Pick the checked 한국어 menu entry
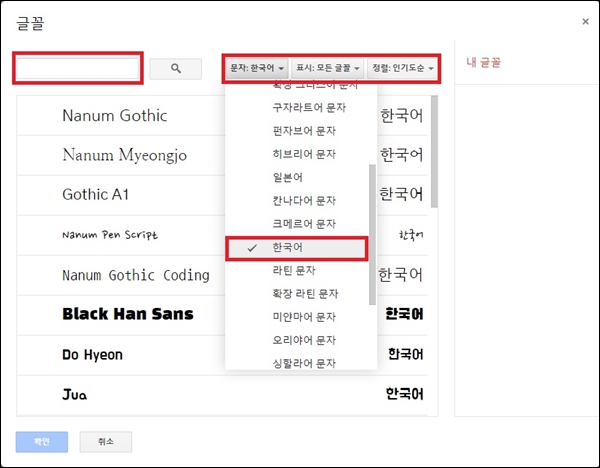This screenshot has height=468, width=600. [x=297, y=248]
